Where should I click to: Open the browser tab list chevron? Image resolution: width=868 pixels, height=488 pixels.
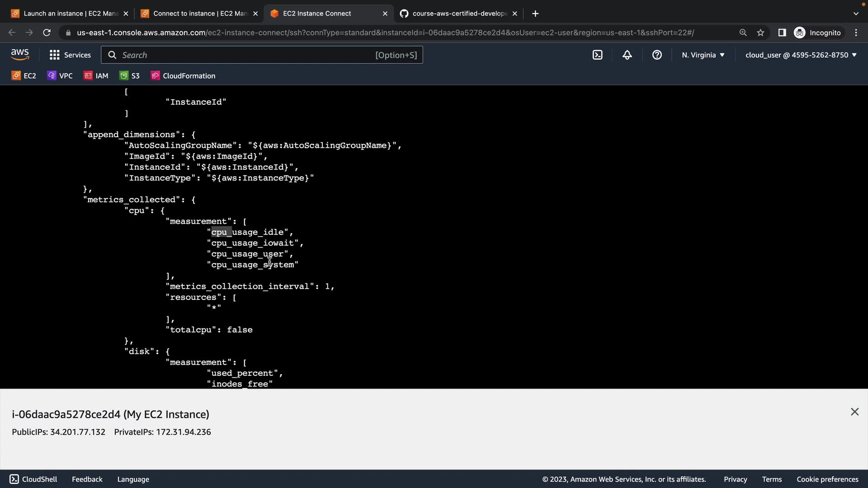coord(856,14)
